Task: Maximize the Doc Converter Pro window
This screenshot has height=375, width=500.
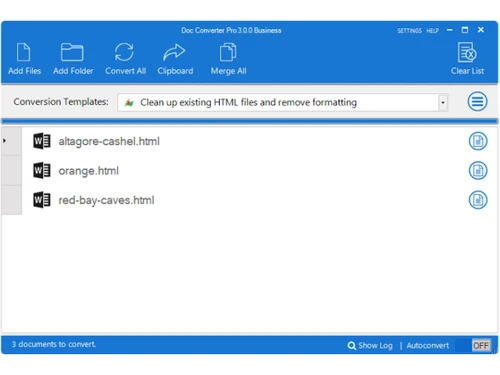Action: [x=465, y=30]
